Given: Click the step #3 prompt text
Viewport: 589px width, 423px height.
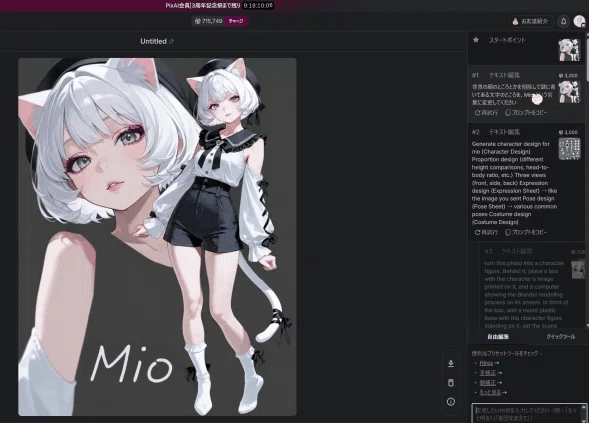Looking at the screenshot, I should coord(526,295).
